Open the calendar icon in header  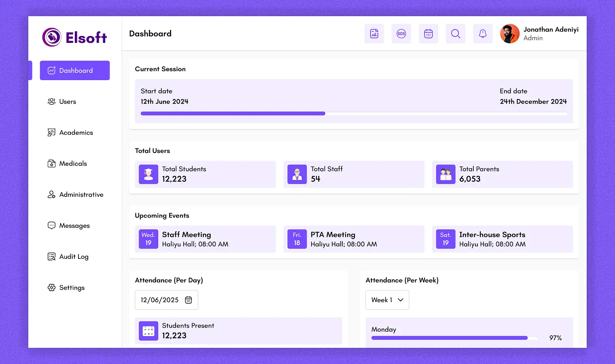point(428,34)
